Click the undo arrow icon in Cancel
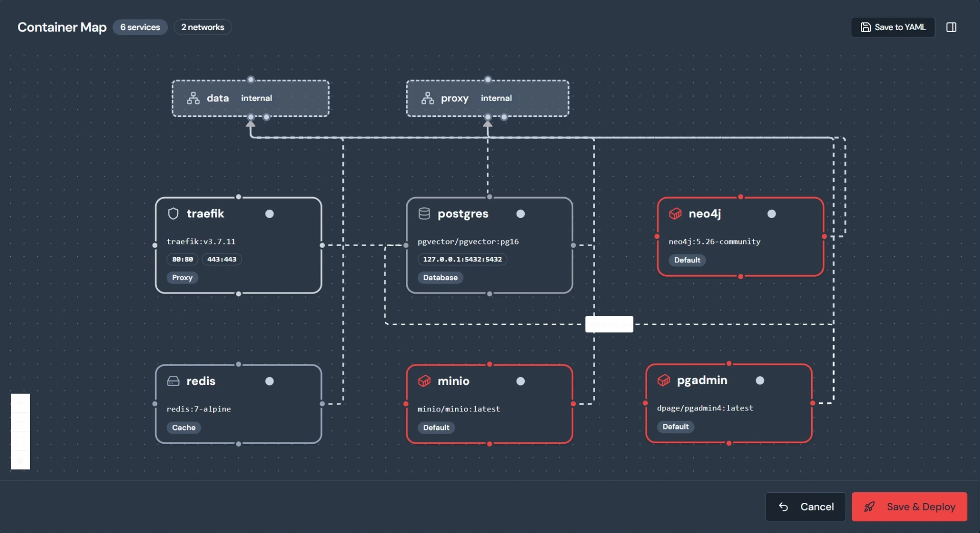 (x=783, y=506)
